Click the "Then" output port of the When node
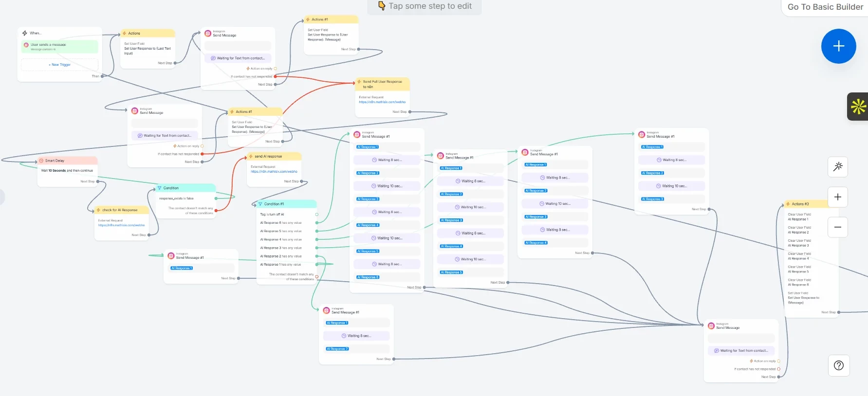Viewport: 868px width, 396px height. [x=102, y=76]
